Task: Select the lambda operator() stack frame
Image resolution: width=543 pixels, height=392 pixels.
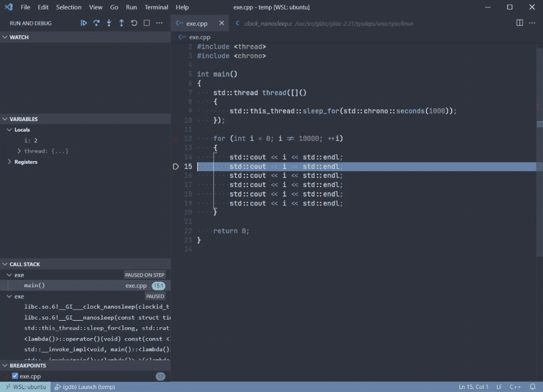Action: click(85, 339)
